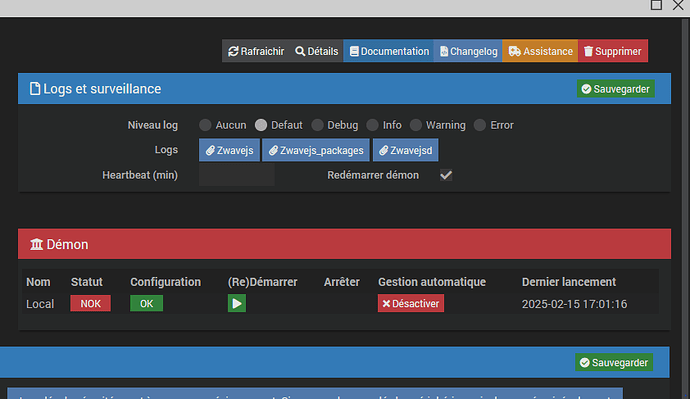Click Sauvegarder in Logs et surveillance header

pos(616,89)
